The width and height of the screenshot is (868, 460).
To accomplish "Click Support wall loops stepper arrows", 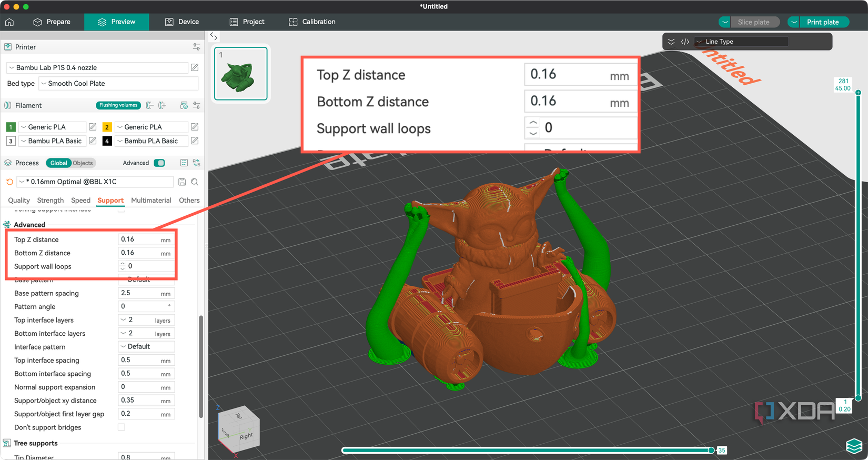I will pos(123,266).
